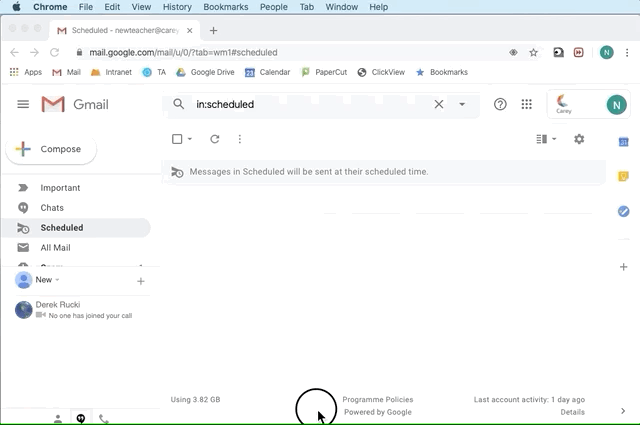Screen dimensions: 640x425
Task: Open Bookmarks folder in bookmarks bar
Action: (442, 72)
